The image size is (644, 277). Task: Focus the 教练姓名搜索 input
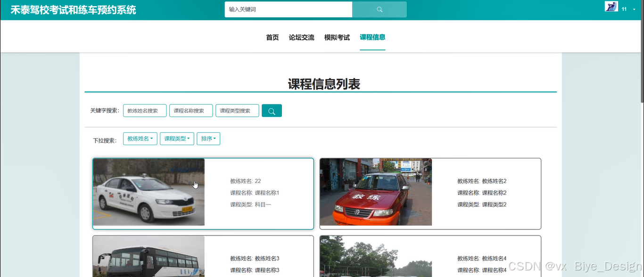click(x=145, y=111)
